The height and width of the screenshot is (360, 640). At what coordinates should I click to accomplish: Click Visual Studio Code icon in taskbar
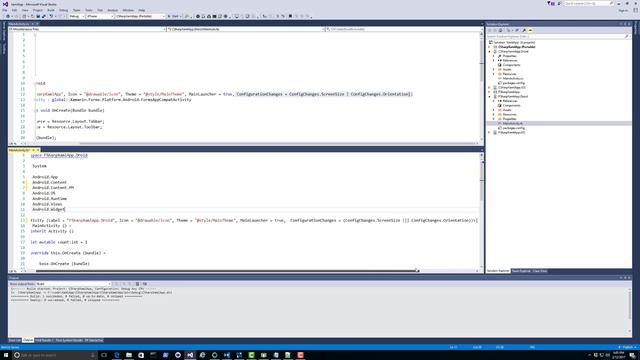click(x=227, y=355)
